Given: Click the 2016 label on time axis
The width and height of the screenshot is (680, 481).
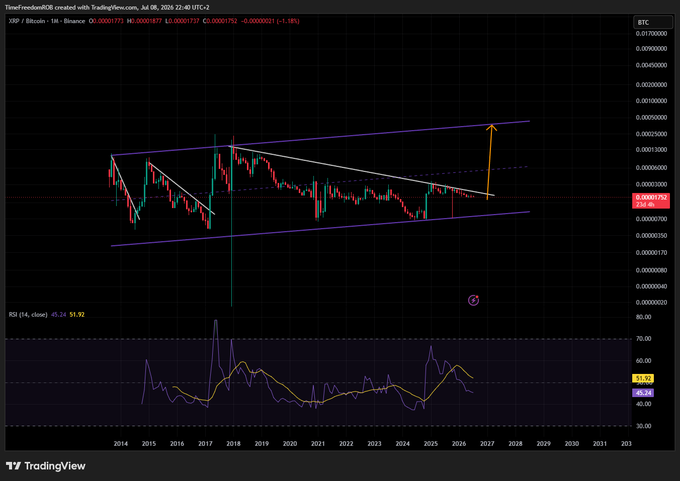Looking at the screenshot, I should [x=177, y=444].
